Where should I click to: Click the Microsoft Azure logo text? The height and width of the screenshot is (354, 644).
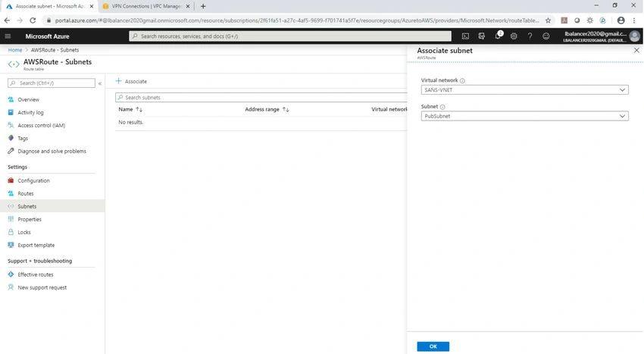(47, 36)
